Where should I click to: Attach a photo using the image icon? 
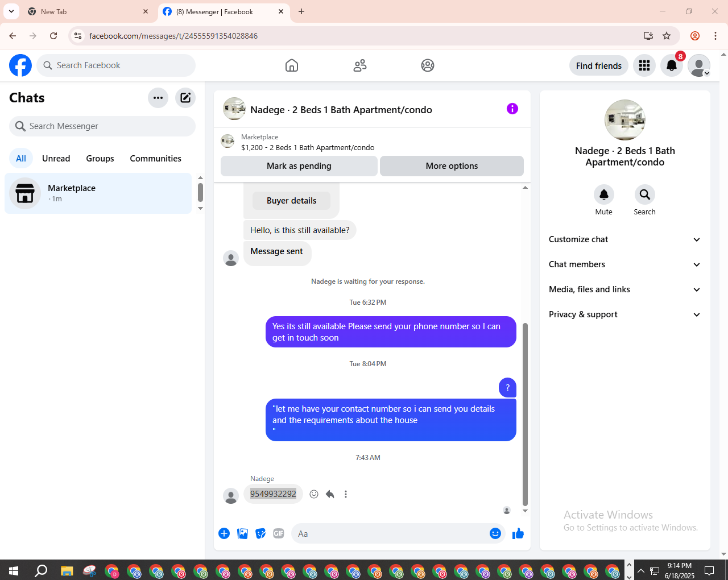tap(242, 533)
